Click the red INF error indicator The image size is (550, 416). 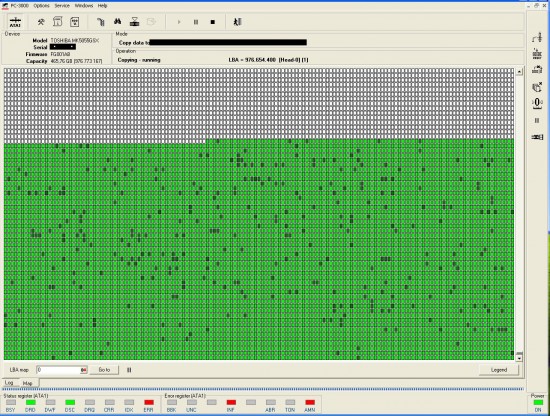click(x=231, y=402)
